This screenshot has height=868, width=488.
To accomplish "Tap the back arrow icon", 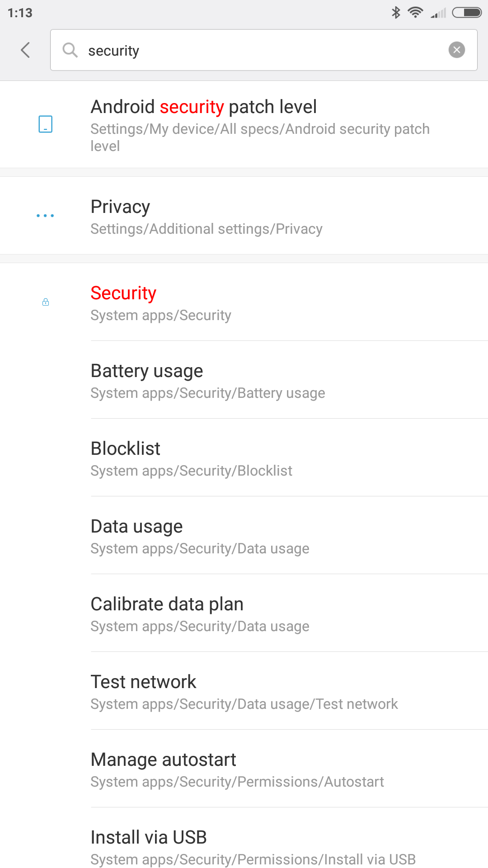I will (26, 50).
